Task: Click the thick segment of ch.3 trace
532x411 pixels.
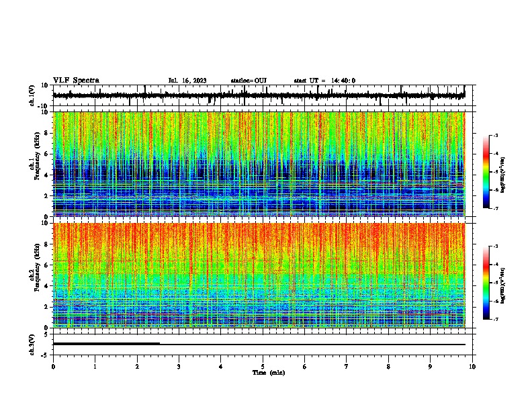Action: click(107, 344)
